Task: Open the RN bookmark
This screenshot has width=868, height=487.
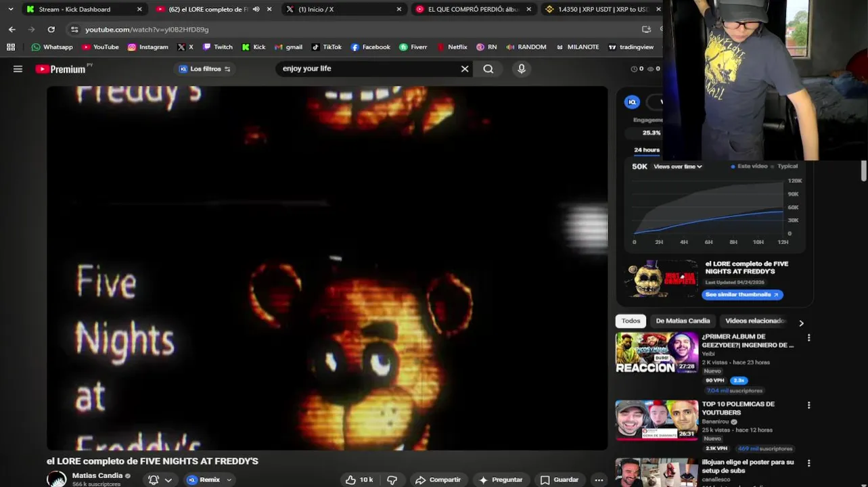Action: (x=486, y=47)
